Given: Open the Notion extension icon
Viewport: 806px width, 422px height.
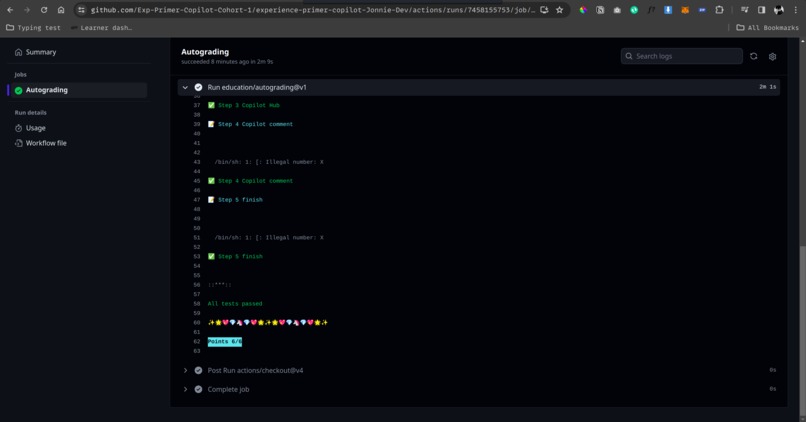Looking at the screenshot, I should point(600,10).
